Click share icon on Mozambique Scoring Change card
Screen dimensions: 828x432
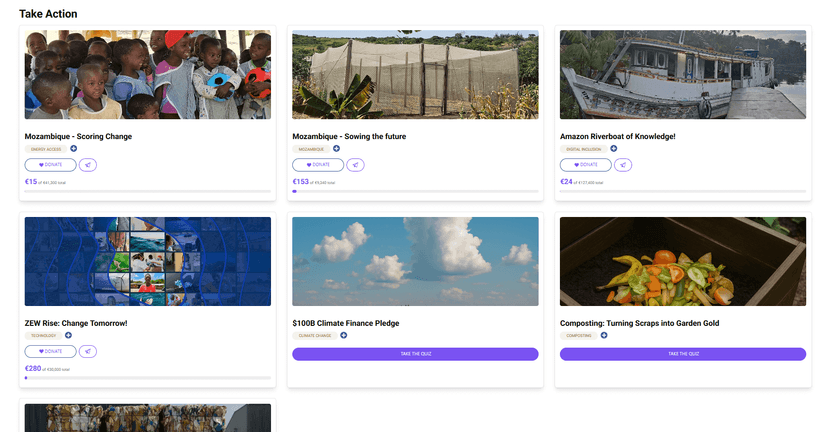[88, 165]
